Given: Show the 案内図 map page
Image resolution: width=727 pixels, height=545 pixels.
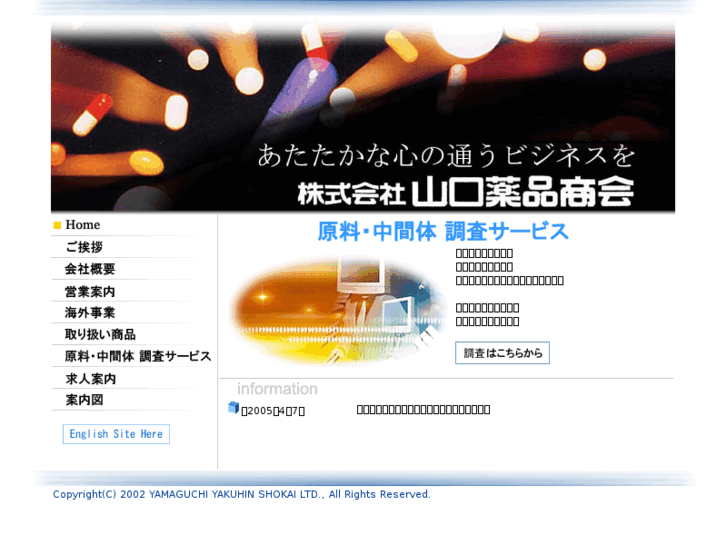Looking at the screenshot, I should 84,400.
